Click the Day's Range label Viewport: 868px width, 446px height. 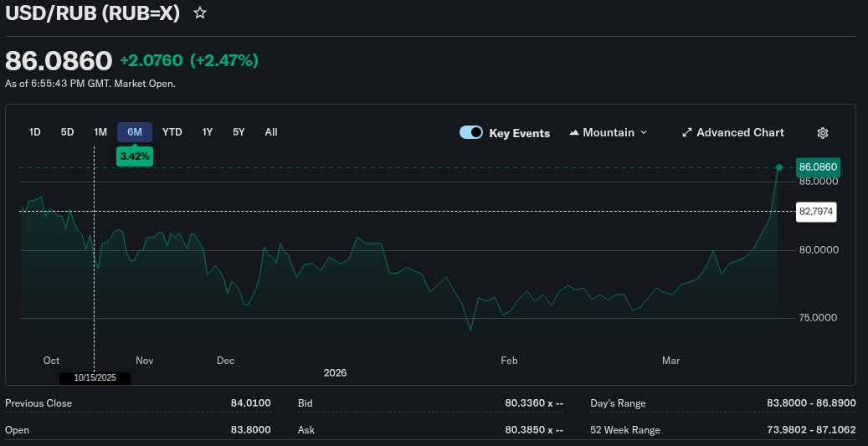pyautogui.click(x=618, y=403)
